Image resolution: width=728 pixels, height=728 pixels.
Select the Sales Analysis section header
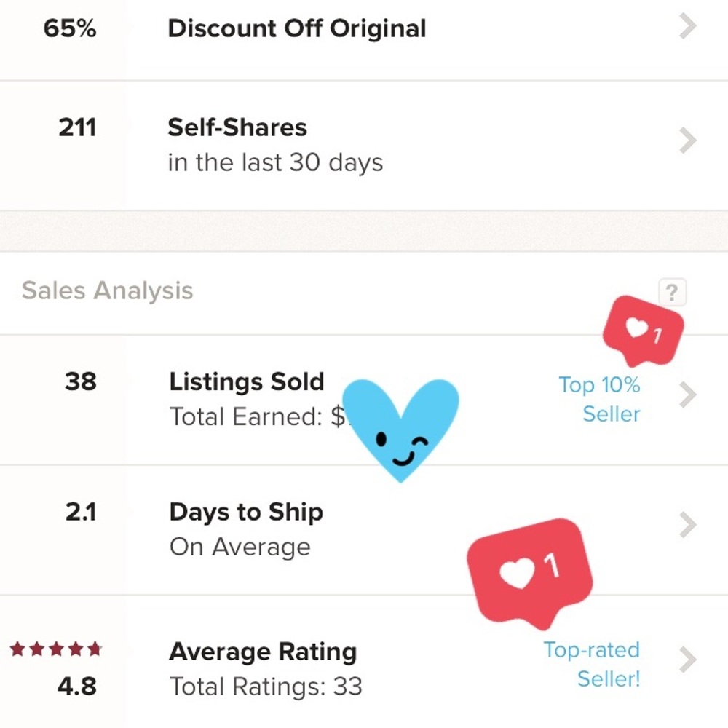[108, 290]
